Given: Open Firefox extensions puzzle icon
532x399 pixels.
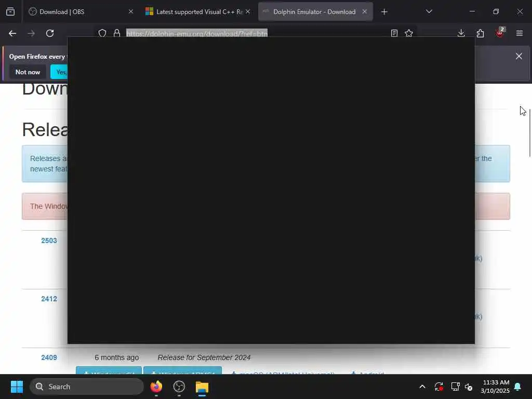Looking at the screenshot, I should pyautogui.click(x=480, y=33).
